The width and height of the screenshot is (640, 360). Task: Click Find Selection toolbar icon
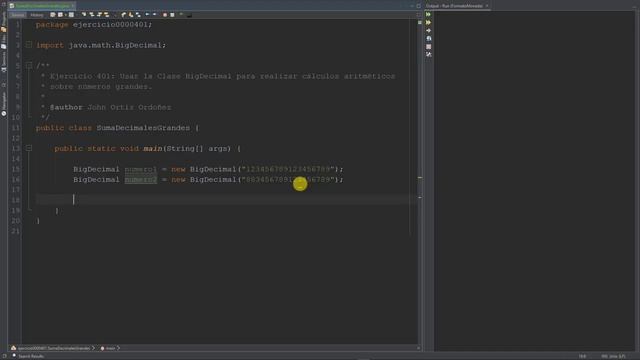click(x=84, y=15)
